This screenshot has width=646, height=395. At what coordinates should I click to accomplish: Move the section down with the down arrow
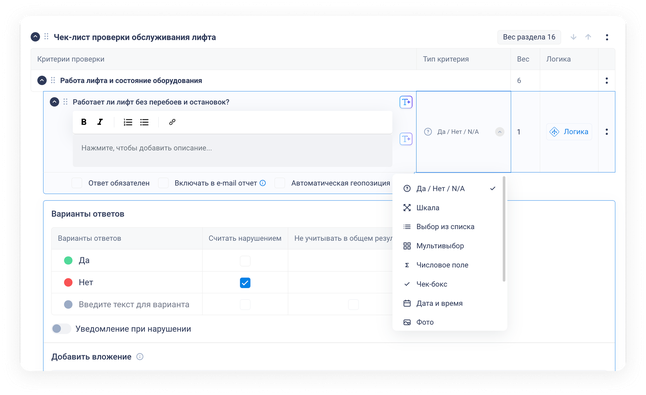coord(573,37)
